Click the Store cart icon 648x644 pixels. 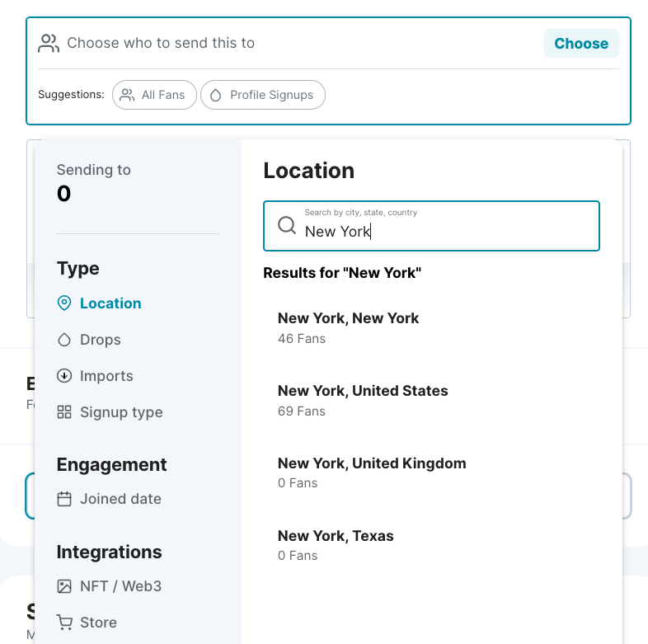[x=64, y=623]
